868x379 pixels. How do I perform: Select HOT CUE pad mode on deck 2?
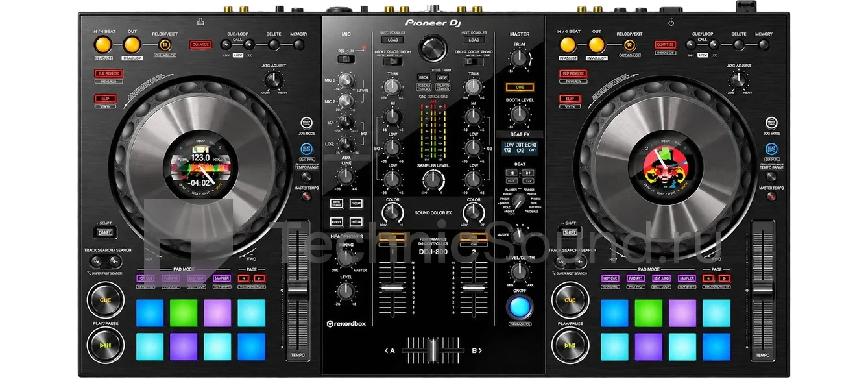(609, 278)
